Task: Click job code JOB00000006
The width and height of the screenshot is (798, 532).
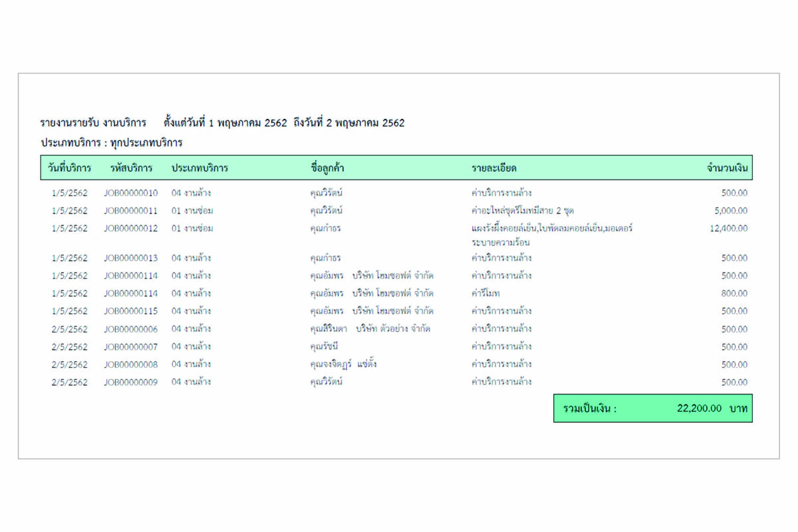Action: point(131,329)
